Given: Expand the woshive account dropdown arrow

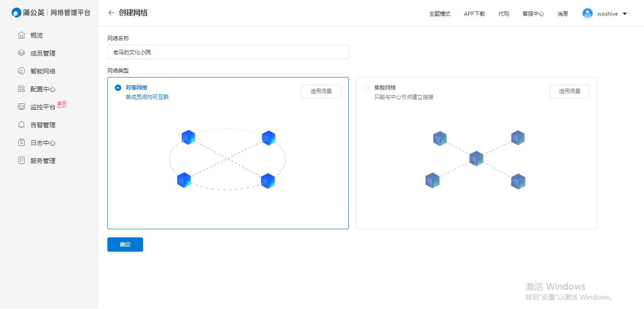Looking at the screenshot, I should pyautogui.click(x=625, y=14).
